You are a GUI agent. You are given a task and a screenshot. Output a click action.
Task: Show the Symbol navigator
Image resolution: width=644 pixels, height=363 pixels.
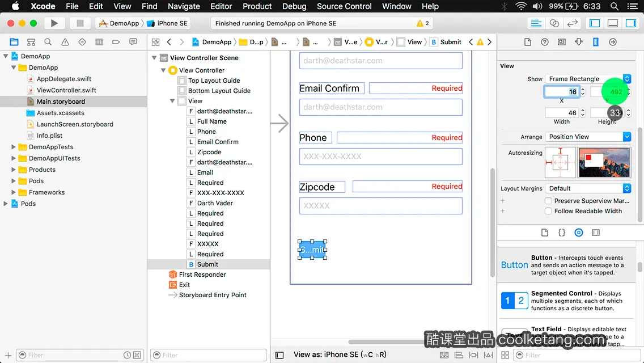pos(31,42)
